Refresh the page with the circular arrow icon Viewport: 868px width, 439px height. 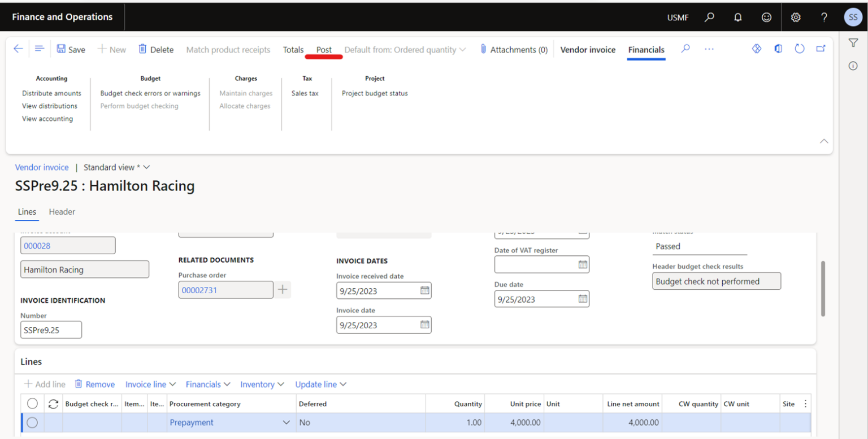point(800,49)
